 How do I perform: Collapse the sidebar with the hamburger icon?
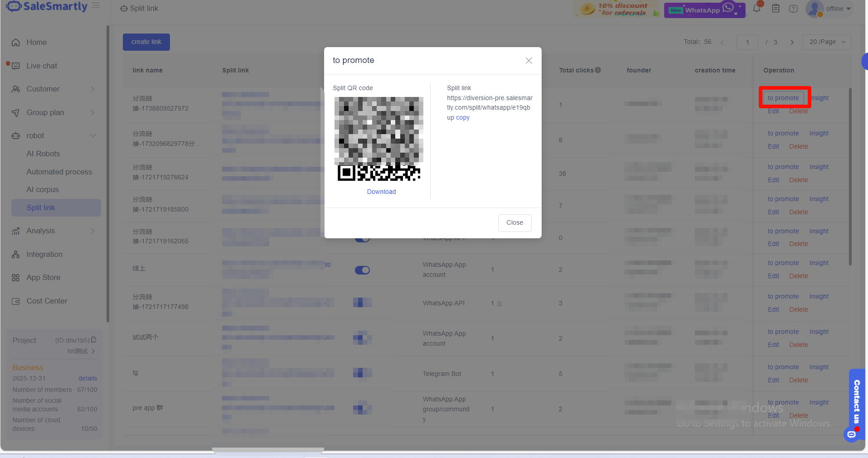pyautogui.click(x=96, y=6)
